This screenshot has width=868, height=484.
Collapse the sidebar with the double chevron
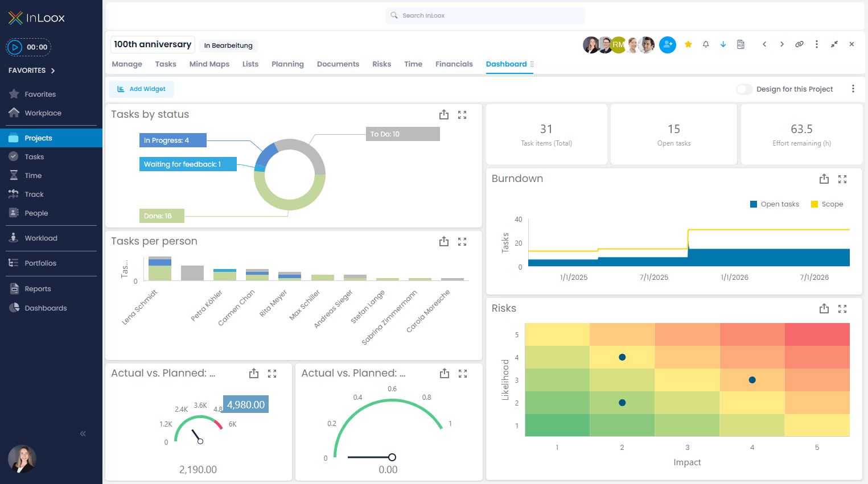[82, 433]
